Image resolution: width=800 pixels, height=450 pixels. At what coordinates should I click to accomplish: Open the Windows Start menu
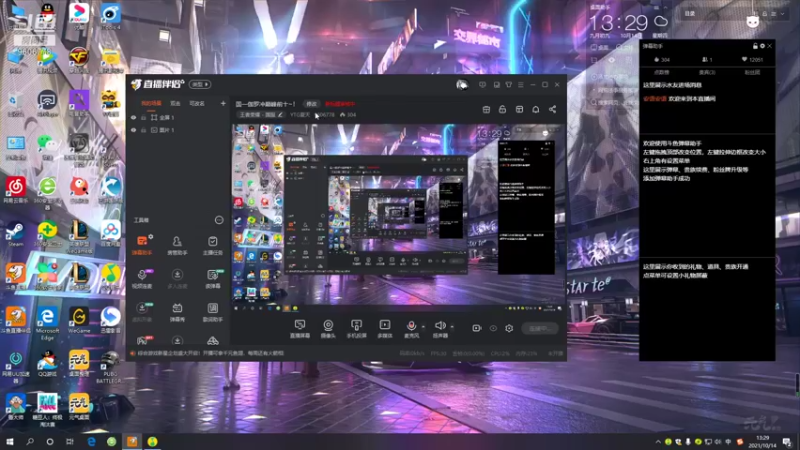(10, 441)
